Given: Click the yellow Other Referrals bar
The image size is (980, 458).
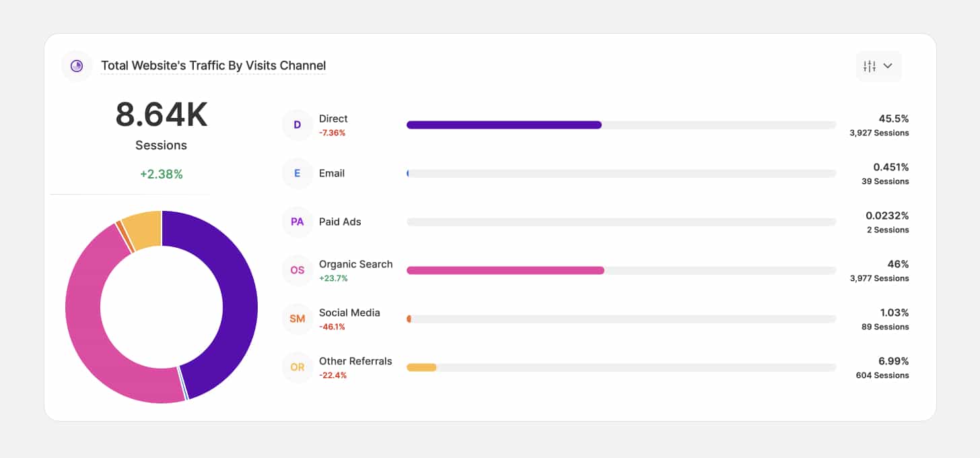Looking at the screenshot, I should tap(421, 367).
